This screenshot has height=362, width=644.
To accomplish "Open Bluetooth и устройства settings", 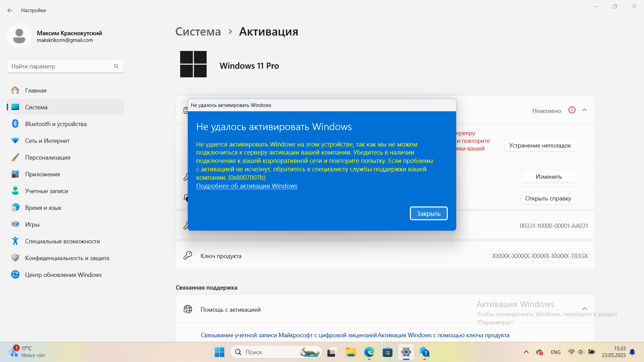I will 65,124.
